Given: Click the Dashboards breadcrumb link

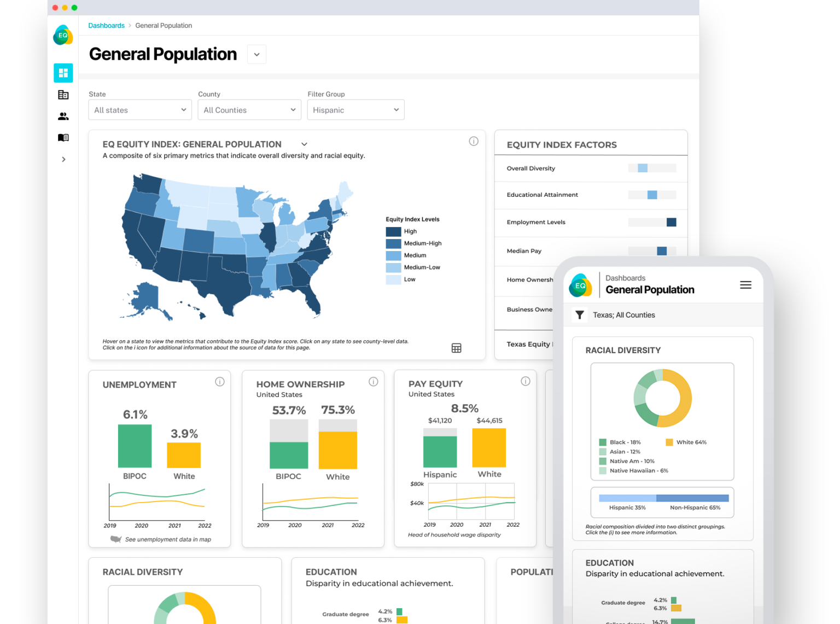Looking at the screenshot, I should [106, 25].
